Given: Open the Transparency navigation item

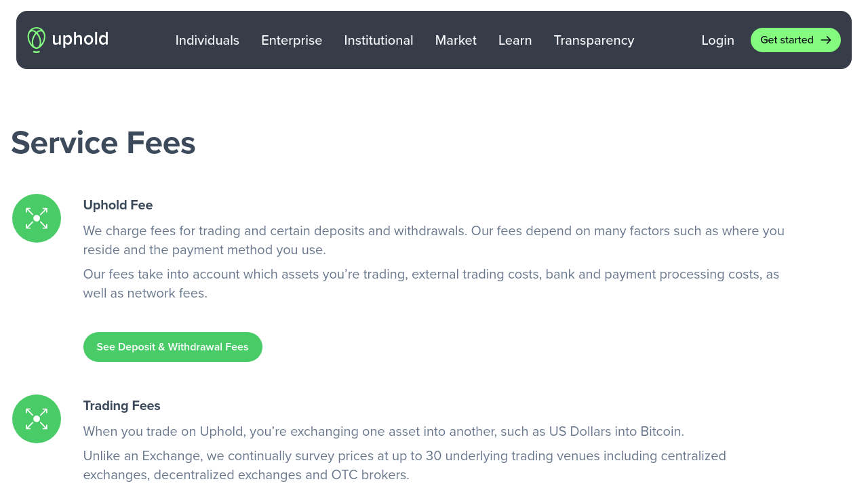Looking at the screenshot, I should (x=594, y=41).
